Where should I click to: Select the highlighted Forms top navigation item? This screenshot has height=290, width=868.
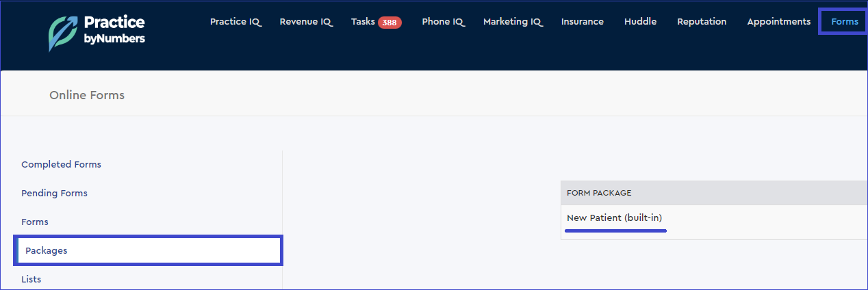(x=844, y=22)
